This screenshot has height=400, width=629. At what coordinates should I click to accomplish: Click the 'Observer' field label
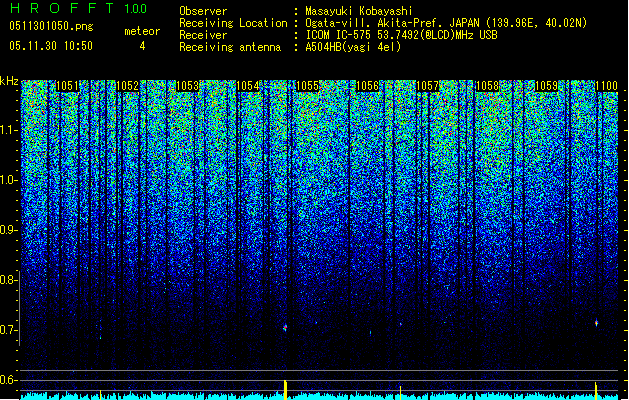203,11
